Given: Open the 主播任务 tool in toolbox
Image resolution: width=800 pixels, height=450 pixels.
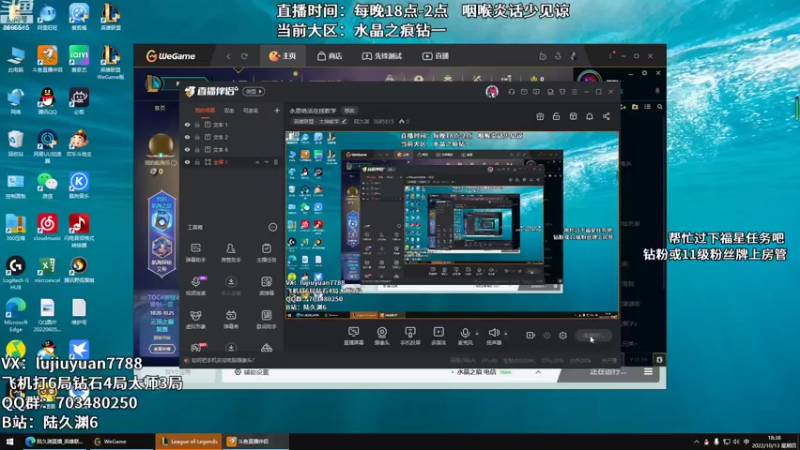Looking at the screenshot, I should tap(266, 253).
